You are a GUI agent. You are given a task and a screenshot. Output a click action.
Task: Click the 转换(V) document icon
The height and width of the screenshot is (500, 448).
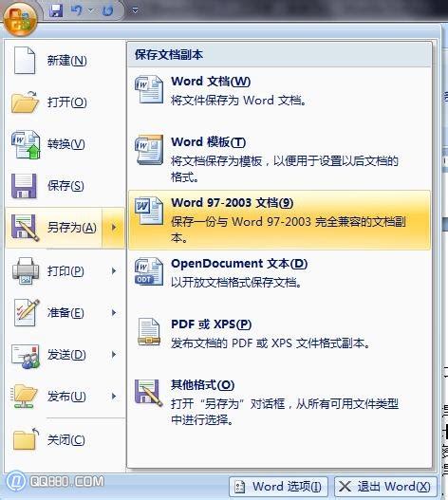click(x=26, y=144)
